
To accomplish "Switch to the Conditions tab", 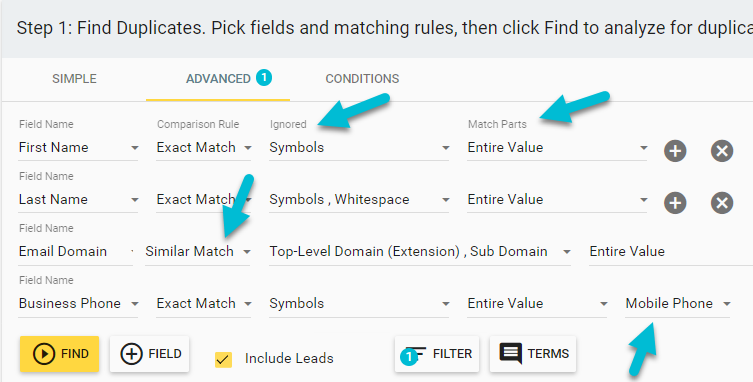I will [x=362, y=79].
